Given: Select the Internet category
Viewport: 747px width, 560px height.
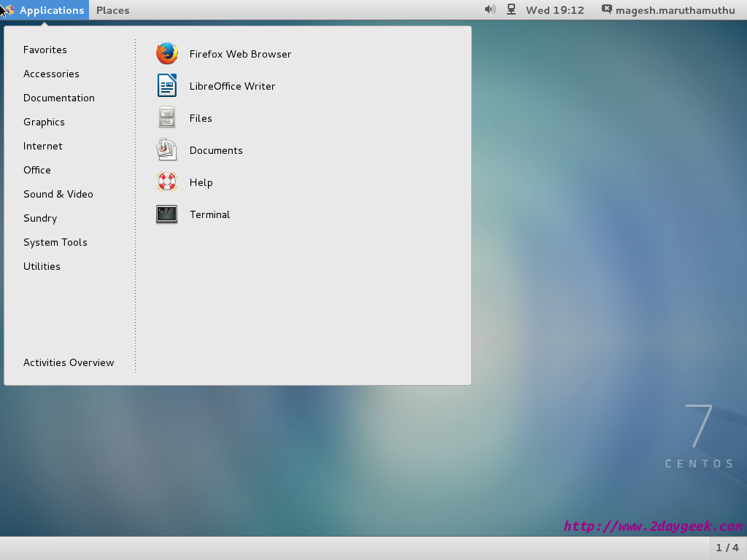Looking at the screenshot, I should (x=43, y=146).
